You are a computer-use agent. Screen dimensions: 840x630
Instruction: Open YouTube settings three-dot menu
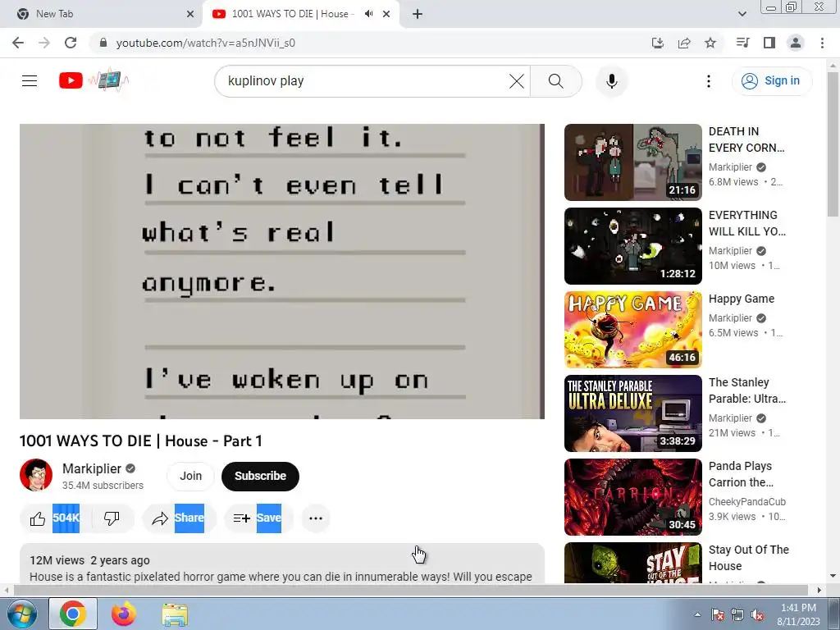pyautogui.click(x=708, y=81)
